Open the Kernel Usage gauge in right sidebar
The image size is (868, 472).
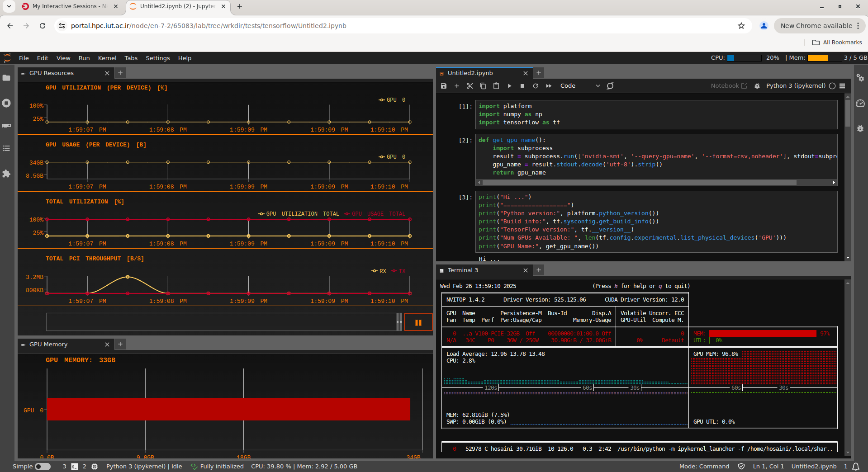pyautogui.click(x=860, y=103)
